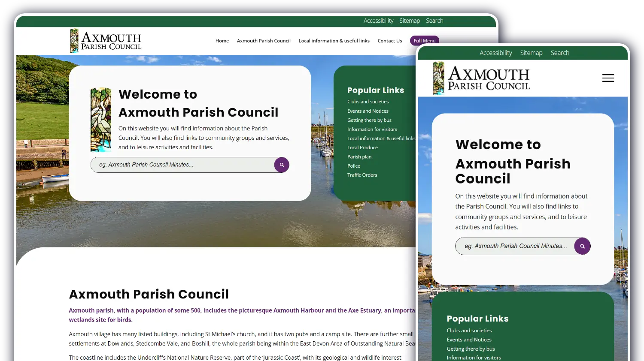Click inside the desktop search input field
Screen dimensions: 644x361
(x=180, y=165)
